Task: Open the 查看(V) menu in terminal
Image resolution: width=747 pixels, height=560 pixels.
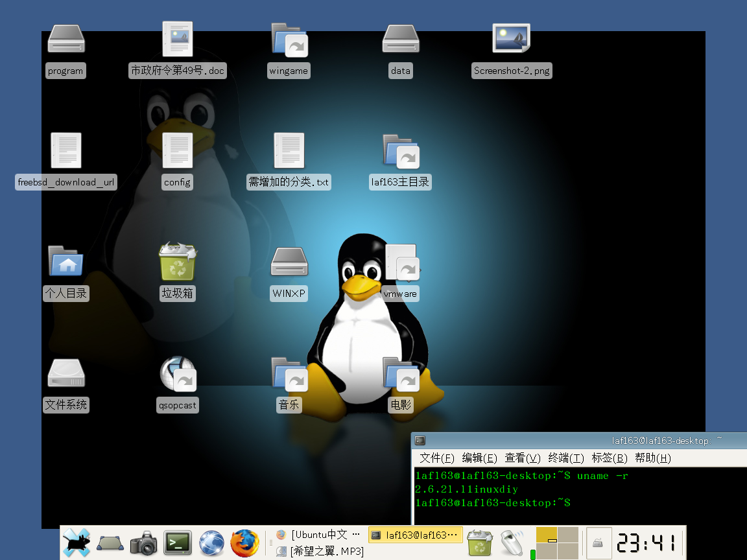Action: [523, 458]
